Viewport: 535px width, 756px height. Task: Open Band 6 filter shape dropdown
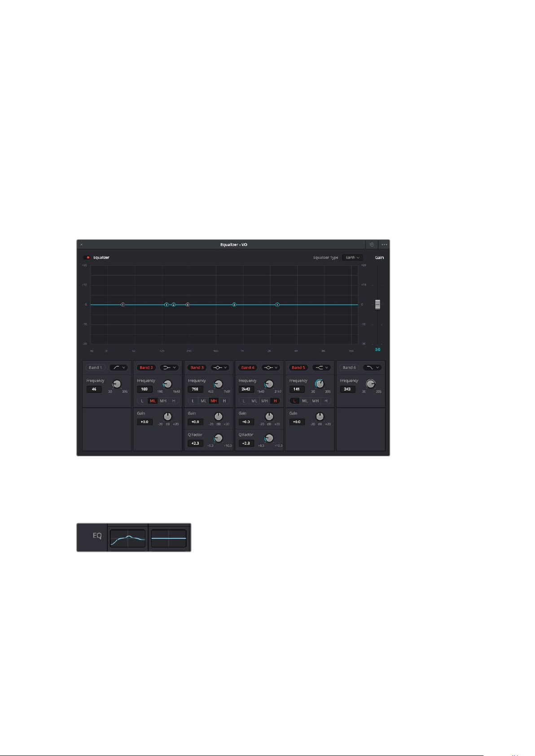point(372,367)
